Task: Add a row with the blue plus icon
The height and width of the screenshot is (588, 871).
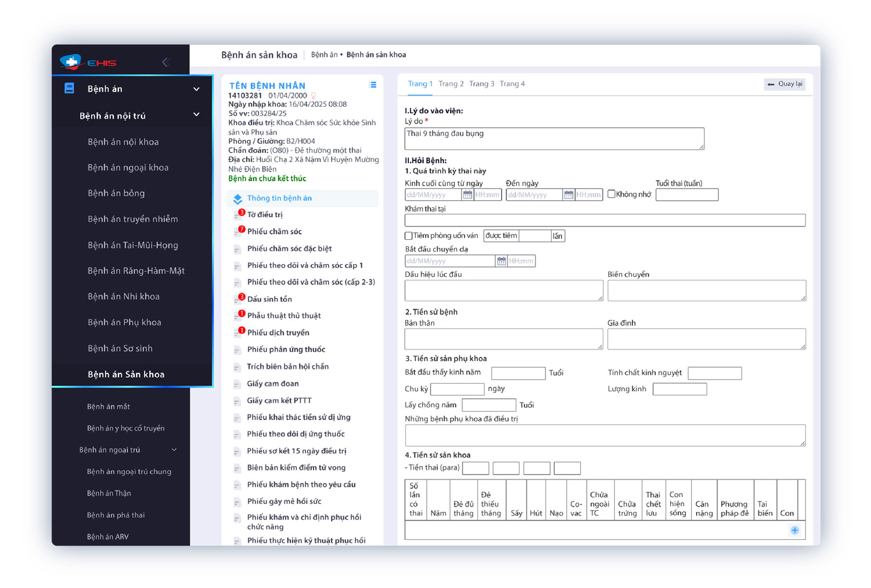Action: point(794,531)
